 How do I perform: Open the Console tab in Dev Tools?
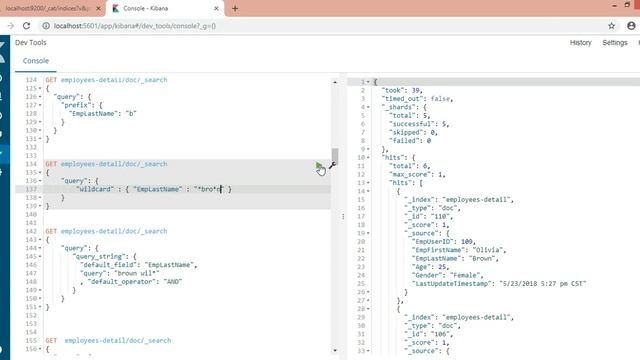[x=36, y=61]
